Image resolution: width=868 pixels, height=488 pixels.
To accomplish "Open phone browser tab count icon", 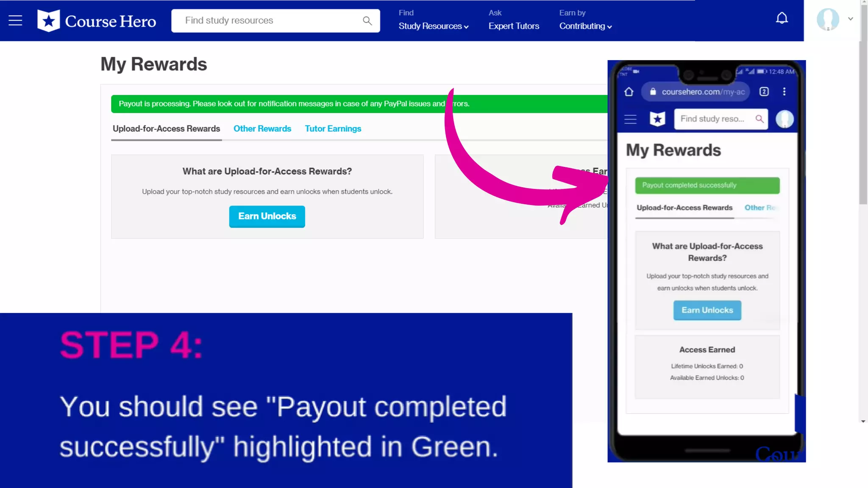I will click(764, 92).
